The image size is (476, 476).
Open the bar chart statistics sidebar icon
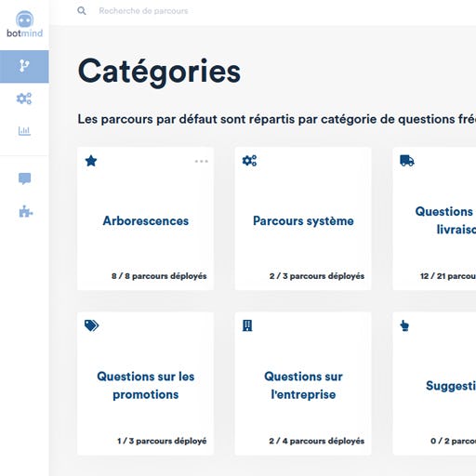pyautogui.click(x=24, y=131)
